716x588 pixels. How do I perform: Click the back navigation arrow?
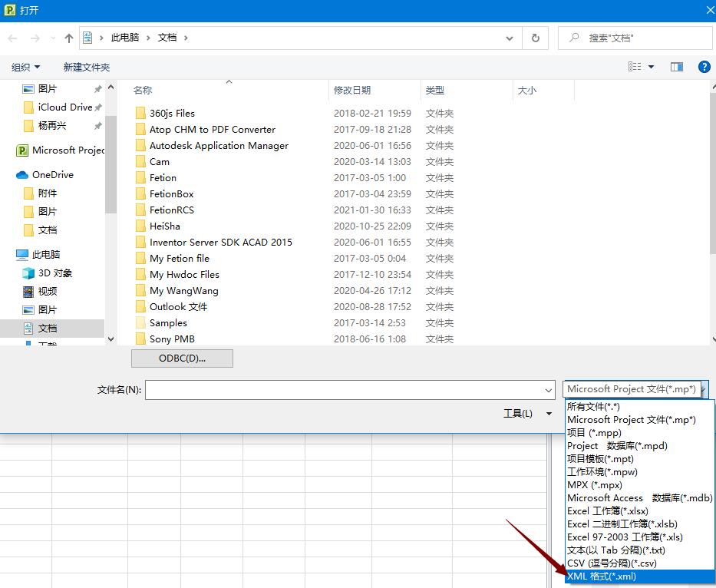tap(13, 38)
